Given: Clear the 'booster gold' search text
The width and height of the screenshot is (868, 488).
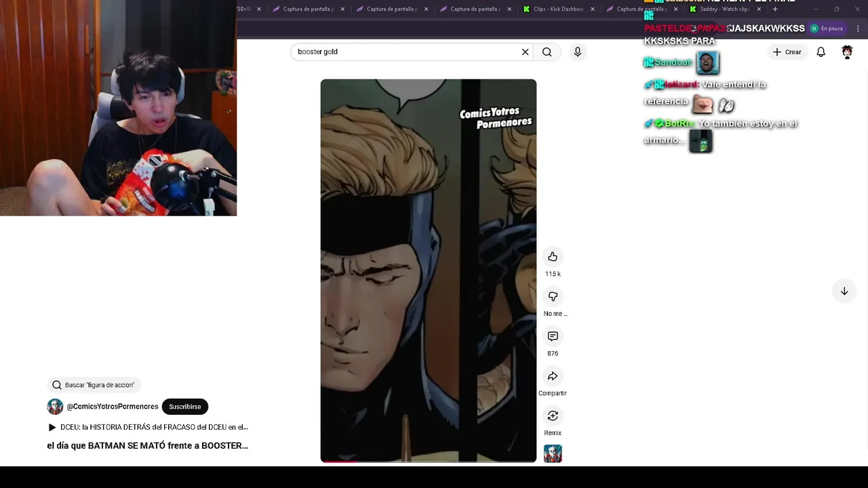Looking at the screenshot, I should coord(525,52).
